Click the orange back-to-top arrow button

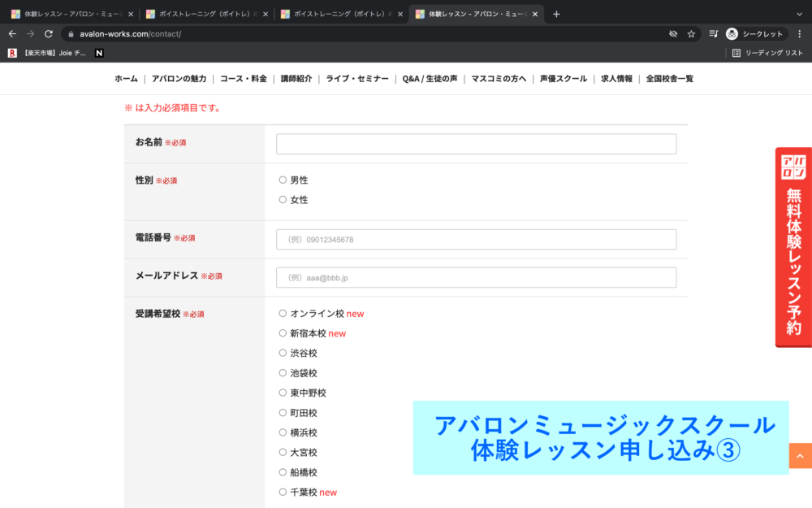tap(800, 456)
